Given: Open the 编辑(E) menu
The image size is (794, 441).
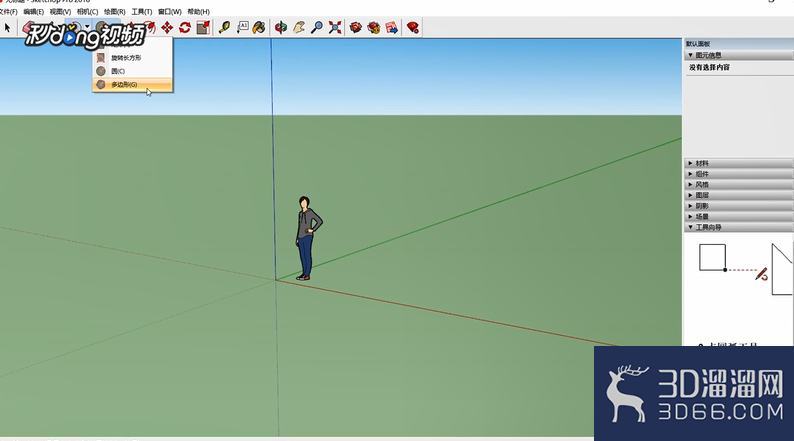Looking at the screenshot, I should (x=33, y=12).
